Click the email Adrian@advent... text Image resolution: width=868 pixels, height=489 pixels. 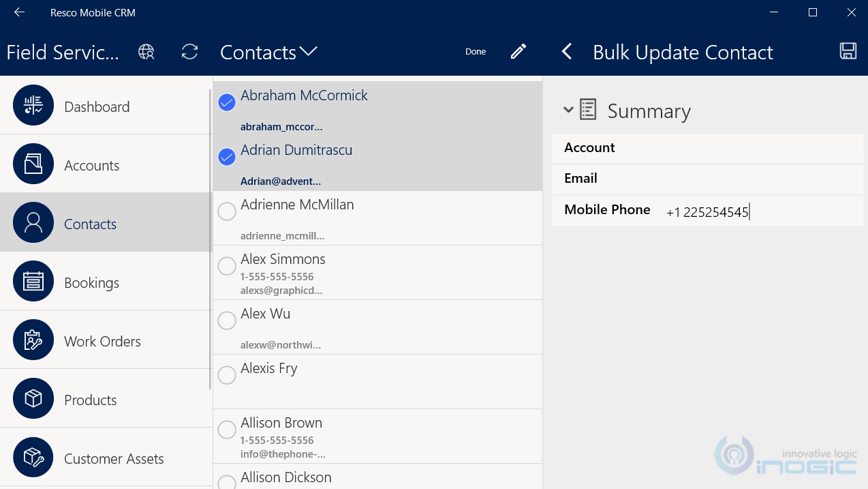click(x=281, y=181)
